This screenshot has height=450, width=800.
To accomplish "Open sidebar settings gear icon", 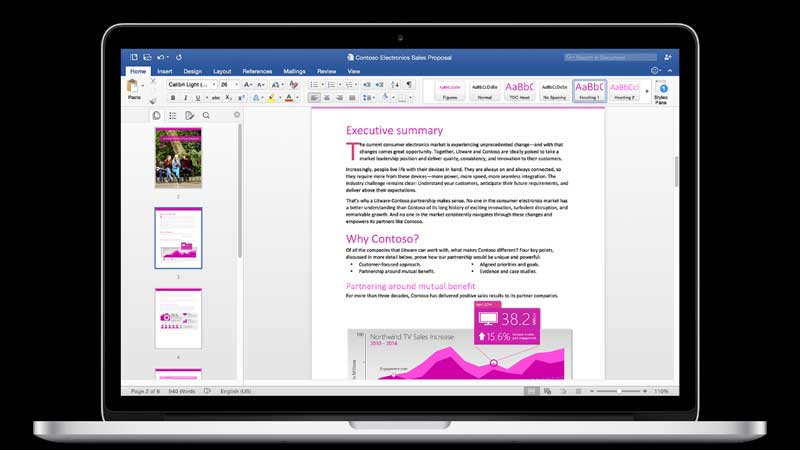I will (237, 115).
